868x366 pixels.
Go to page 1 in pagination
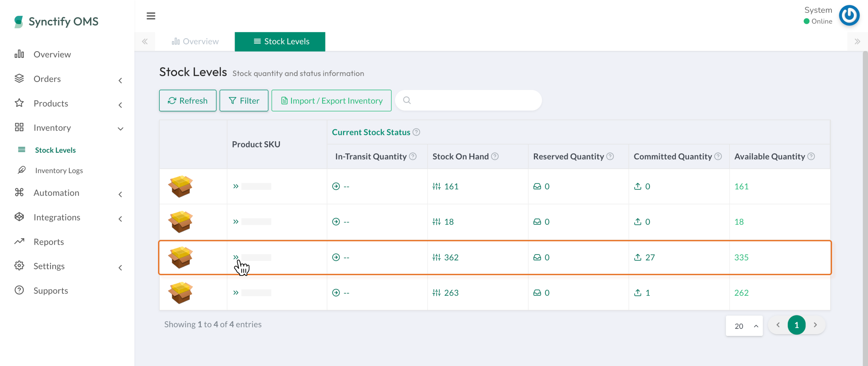796,325
